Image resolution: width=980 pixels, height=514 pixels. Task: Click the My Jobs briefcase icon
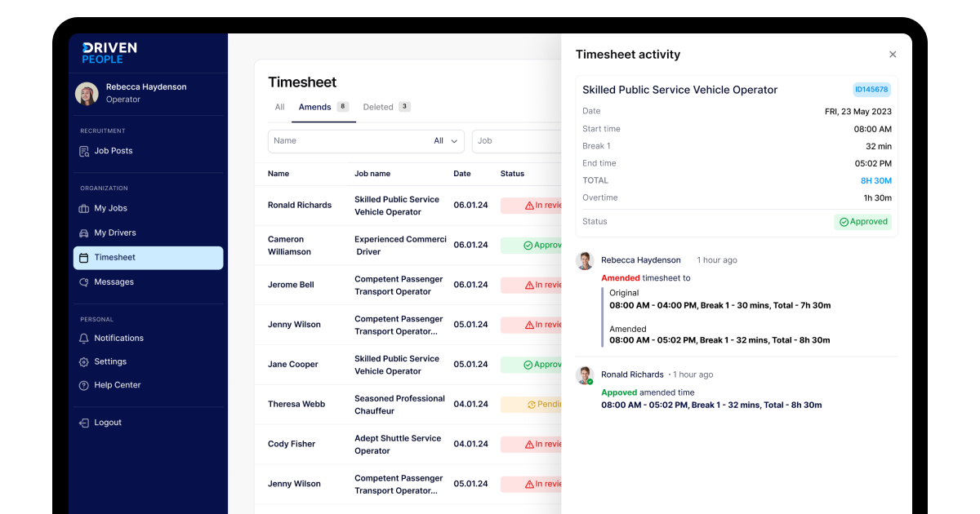coord(84,208)
